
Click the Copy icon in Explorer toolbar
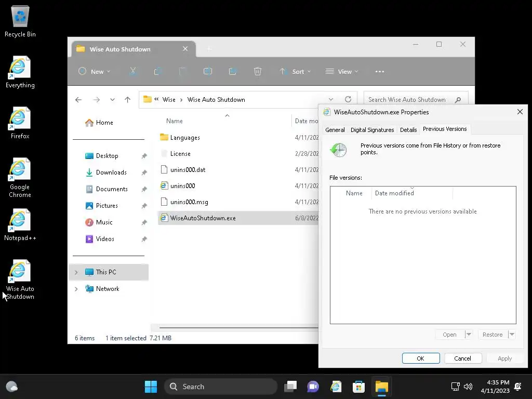(158, 71)
